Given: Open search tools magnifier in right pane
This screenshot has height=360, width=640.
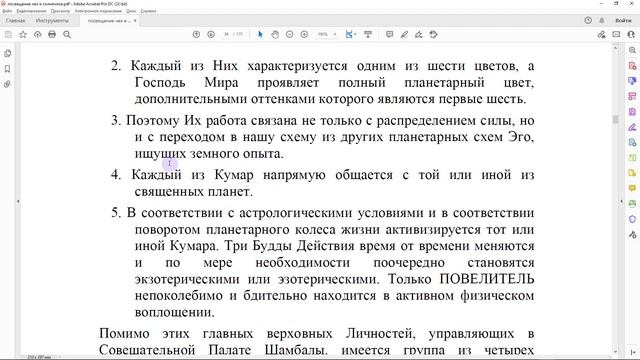Looking at the screenshot, I should click(632, 50).
